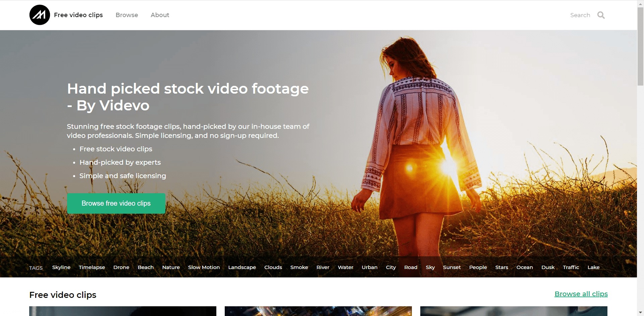Select the Clouds tag
This screenshot has width=644, height=316.
click(273, 267)
